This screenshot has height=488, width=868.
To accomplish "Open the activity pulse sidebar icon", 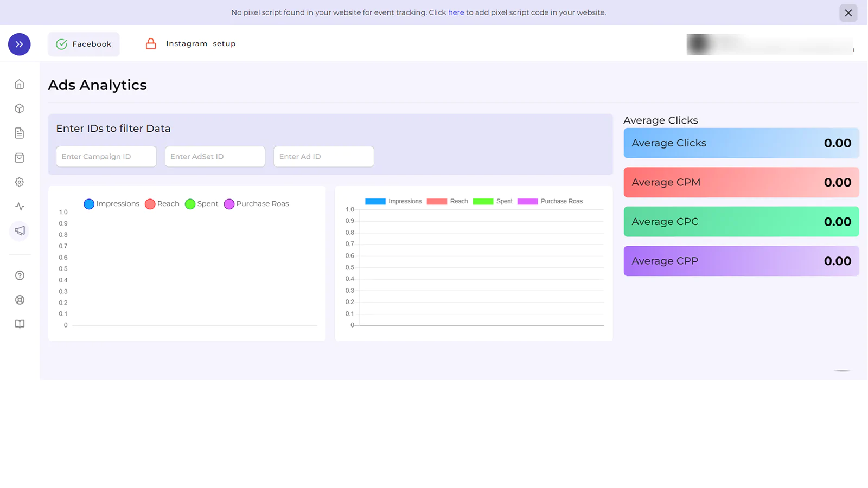I will [20, 207].
